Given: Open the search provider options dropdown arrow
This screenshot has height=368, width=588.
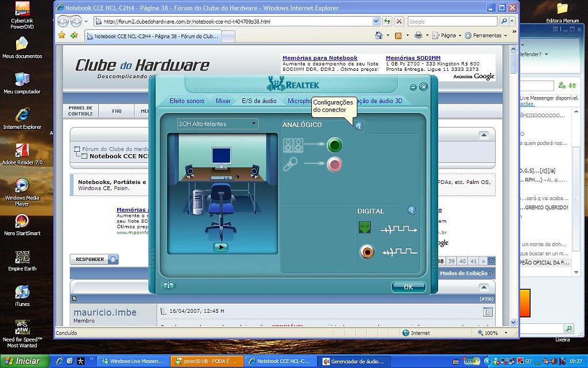Looking at the screenshot, I should 512,21.
